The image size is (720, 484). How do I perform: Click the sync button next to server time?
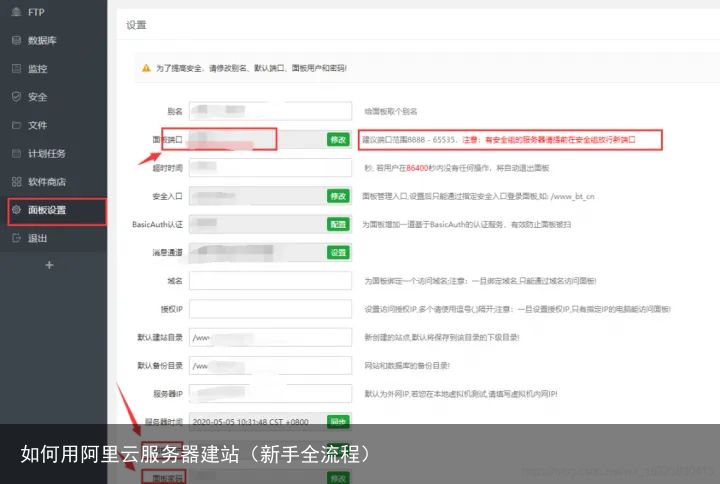click(x=338, y=422)
